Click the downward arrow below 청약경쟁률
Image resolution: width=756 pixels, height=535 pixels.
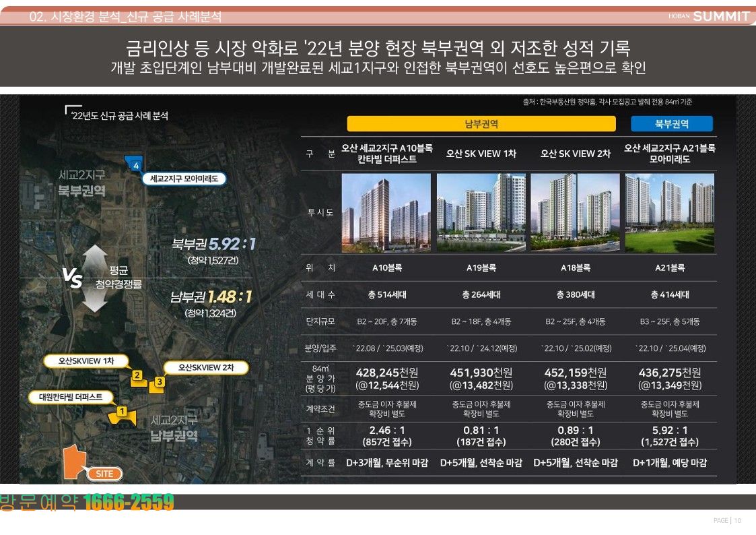[x=95, y=301]
